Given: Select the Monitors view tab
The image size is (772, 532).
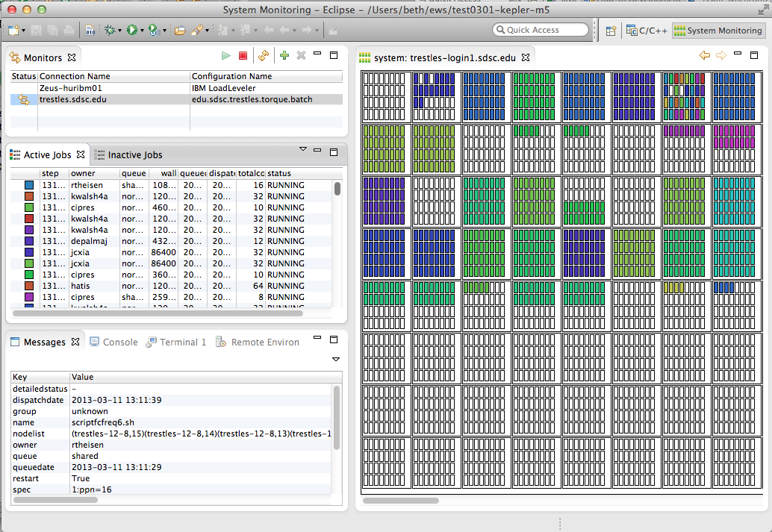Looking at the screenshot, I should tap(43, 58).
